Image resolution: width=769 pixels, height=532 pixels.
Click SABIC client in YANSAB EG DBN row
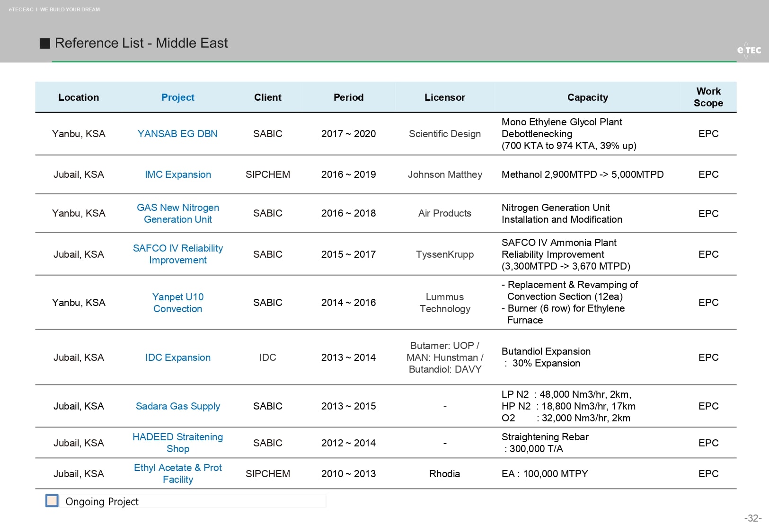[x=268, y=134]
